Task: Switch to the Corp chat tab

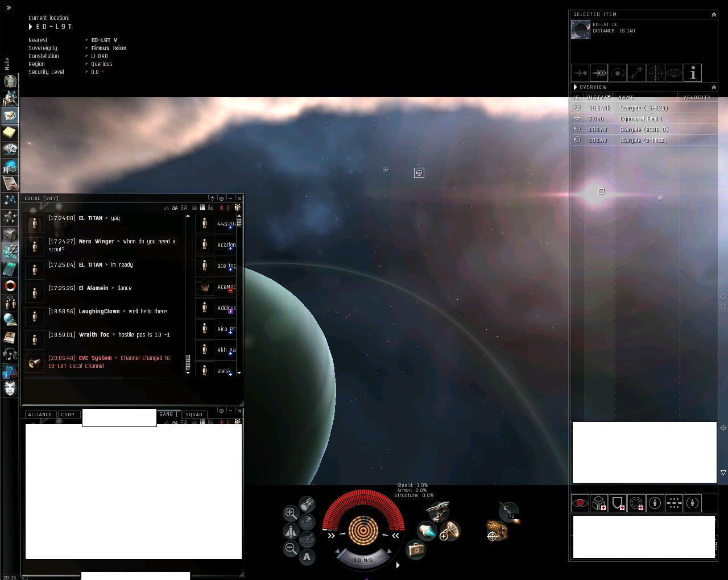Action: point(68,415)
